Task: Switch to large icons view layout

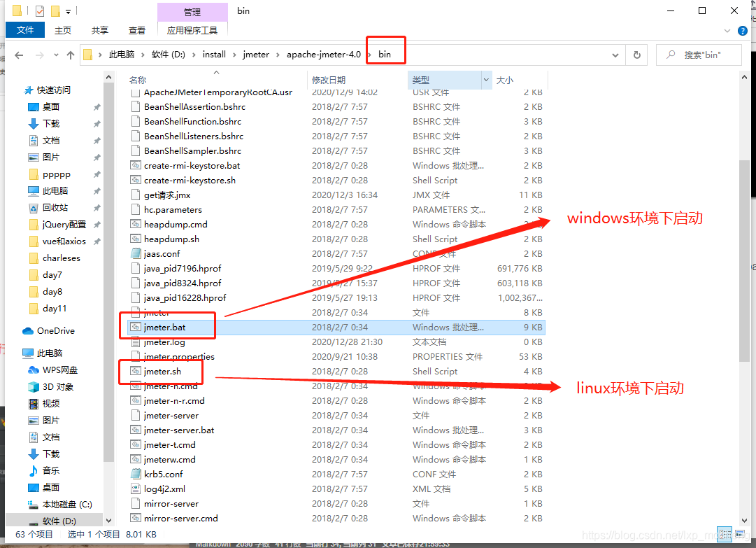Action: pos(740,534)
